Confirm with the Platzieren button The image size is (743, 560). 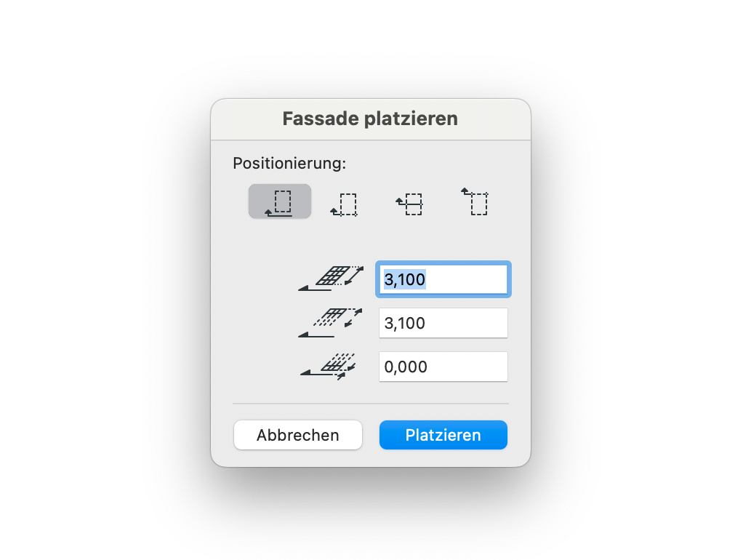pyautogui.click(x=443, y=435)
